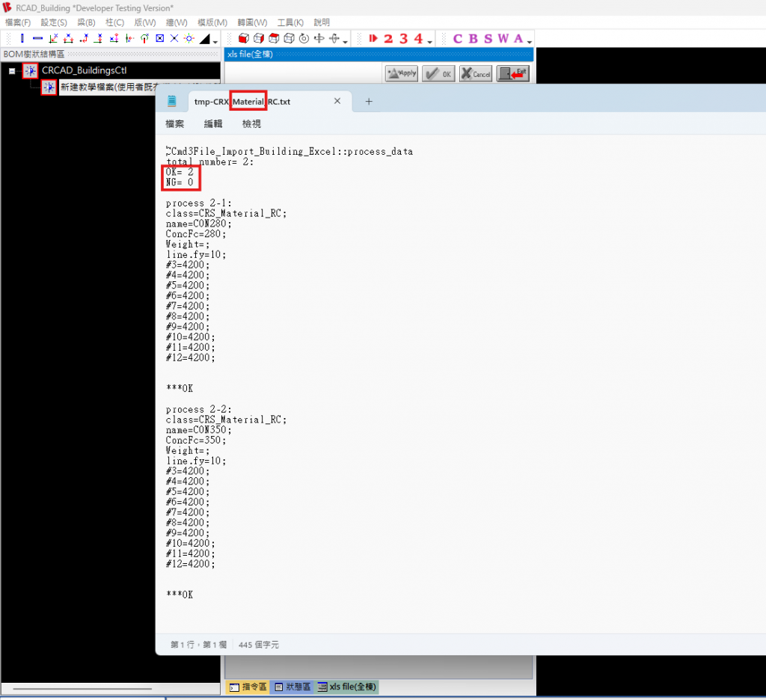The width and height of the screenshot is (766, 700).
Task: Click the red number 3 toolbar icon
Action: [x=403, y=39]
